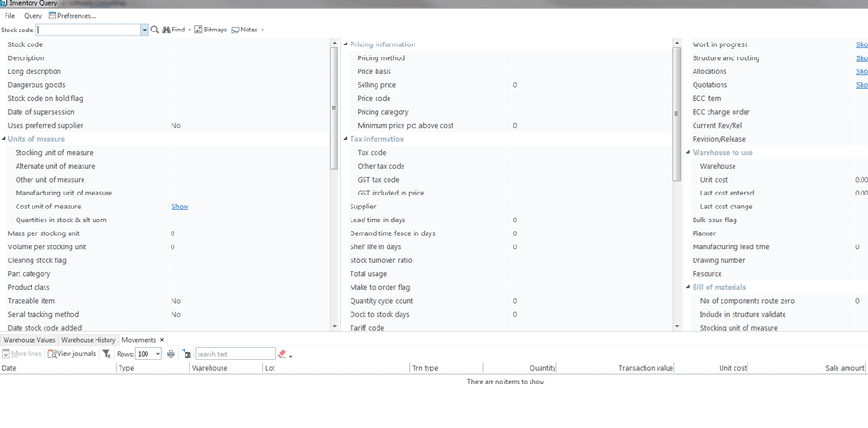Click the pricing pane's vertical scrollbar thumb
The width and height of the screenshot is (868, 428).
tap(676, 113)
